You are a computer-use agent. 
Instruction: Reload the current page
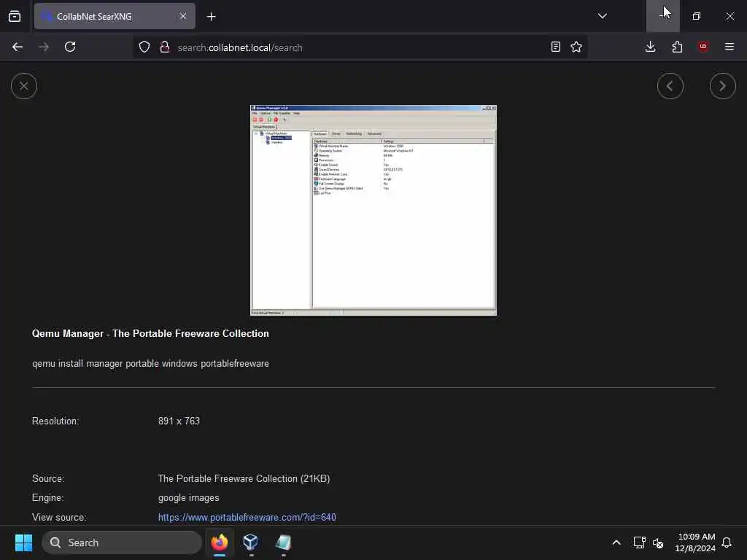[70, 47]
